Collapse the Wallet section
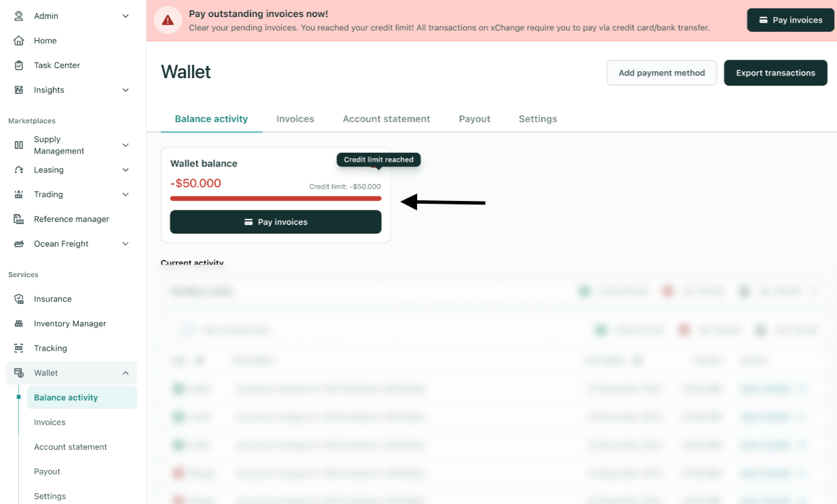Screen dimensions: 837x504 pyautogui.click(x=125, y=372)
